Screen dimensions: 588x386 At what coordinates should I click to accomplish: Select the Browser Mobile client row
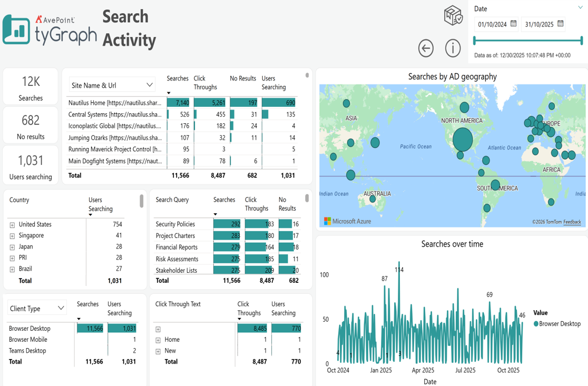[72, 340]
